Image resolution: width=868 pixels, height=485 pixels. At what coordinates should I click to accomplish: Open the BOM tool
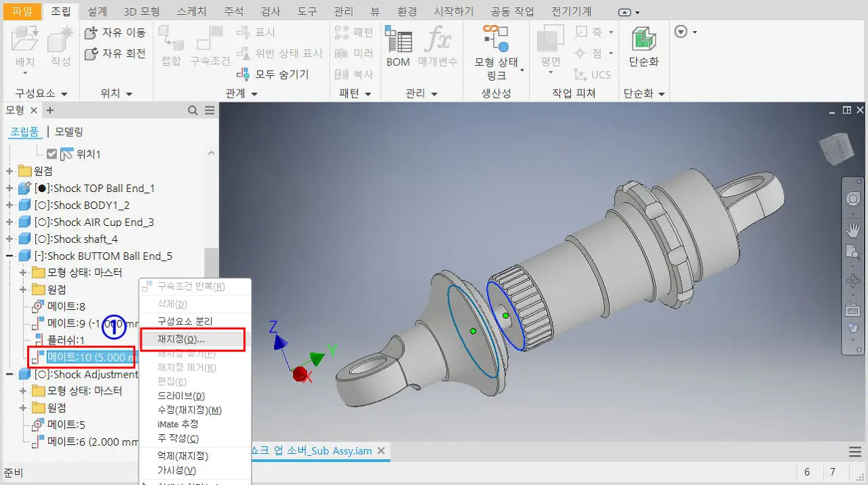[x=398, y=45]
